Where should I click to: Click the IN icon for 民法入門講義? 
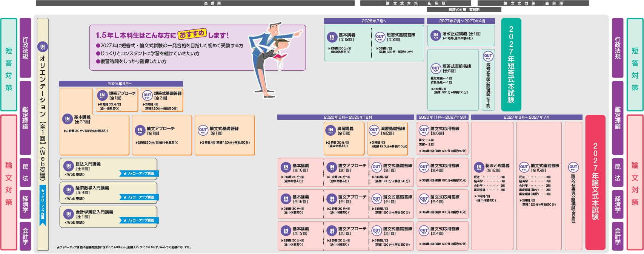(x=69, y=166)
